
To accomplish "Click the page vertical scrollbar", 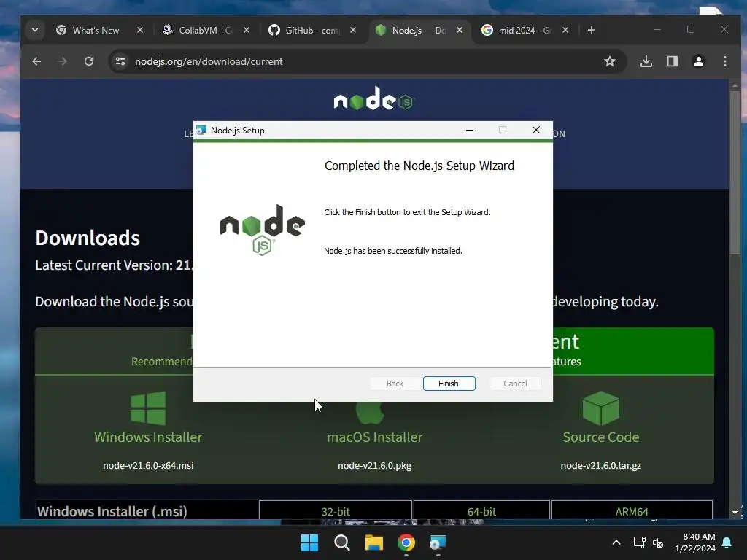I will (x=735, y=174).
